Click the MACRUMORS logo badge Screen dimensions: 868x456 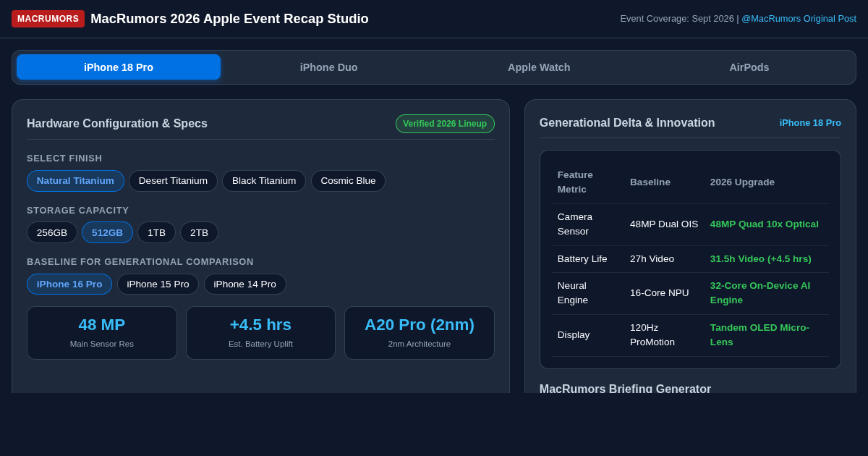click(48, 19)
